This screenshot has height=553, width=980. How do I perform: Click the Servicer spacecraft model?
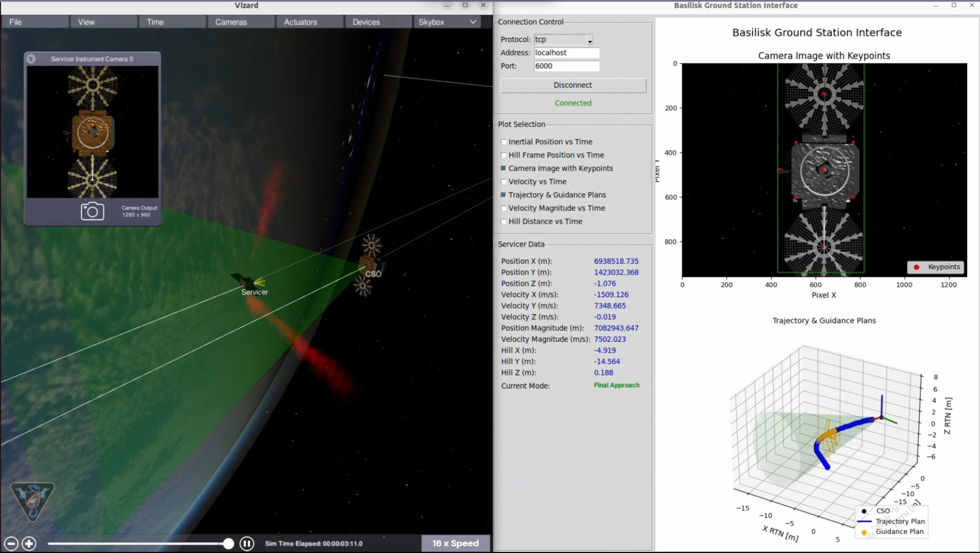click(248, 282)
